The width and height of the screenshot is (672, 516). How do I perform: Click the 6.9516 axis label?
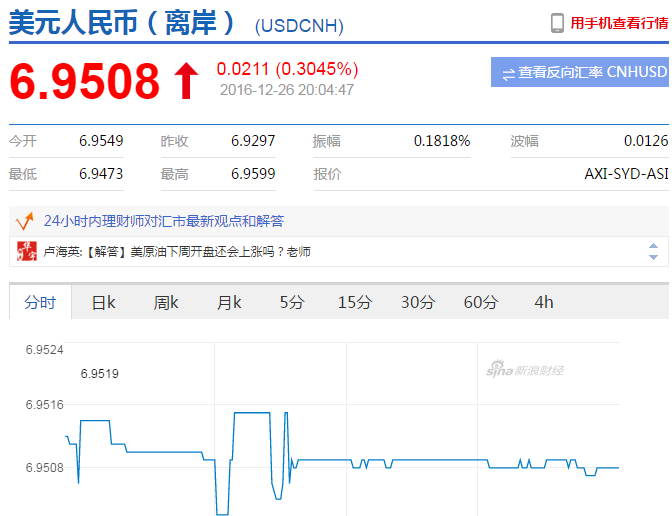point(45,405)
